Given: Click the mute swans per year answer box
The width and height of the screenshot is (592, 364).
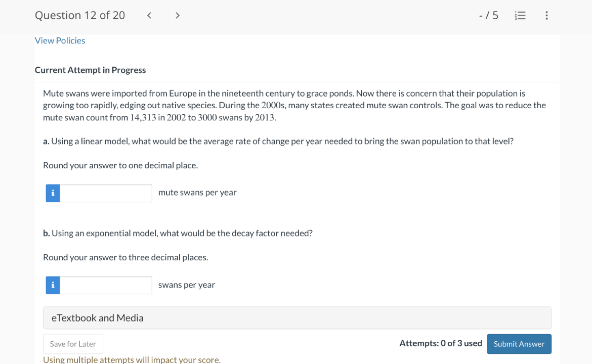Looking at the screenshot, I should (x=106, y=193).
